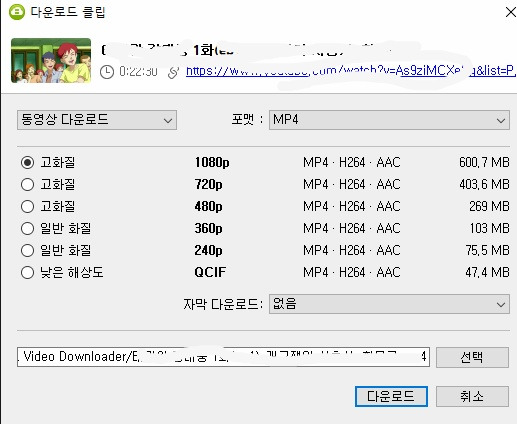Viewport: 517px width, 424px height.
Task: Open the YouTube video URL link
Action: 351,71
